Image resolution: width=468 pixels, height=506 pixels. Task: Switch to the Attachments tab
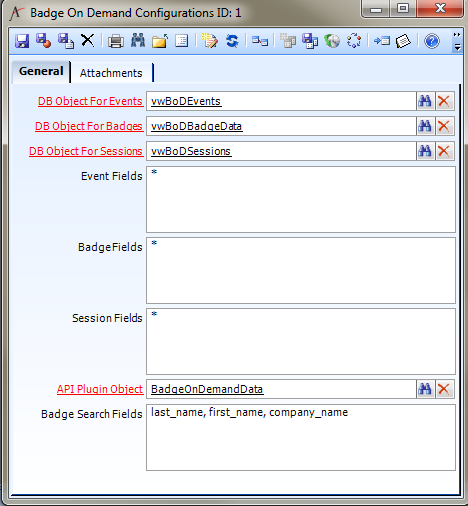(x=111, y=73)
